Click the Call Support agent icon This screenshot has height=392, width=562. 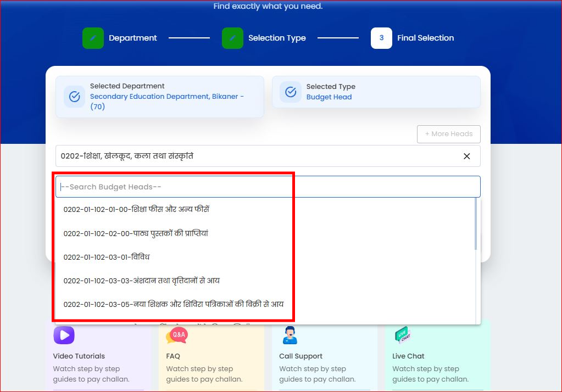click(x=290, y=335)
